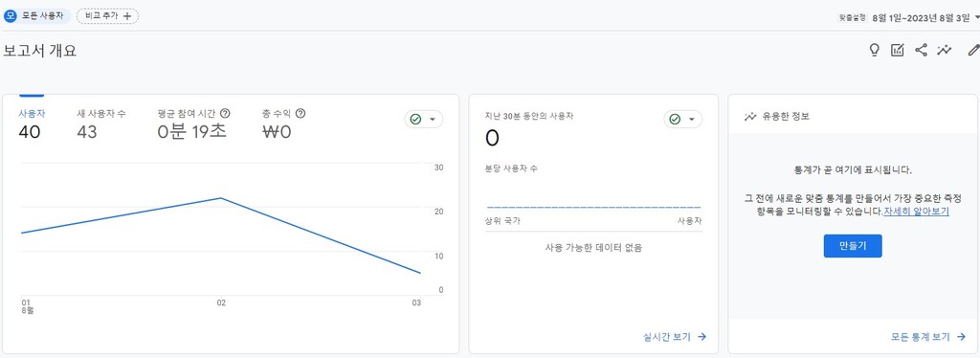Click the pencil edit icon
Viewport: 980px width, 358px height.
pos(973,51)
